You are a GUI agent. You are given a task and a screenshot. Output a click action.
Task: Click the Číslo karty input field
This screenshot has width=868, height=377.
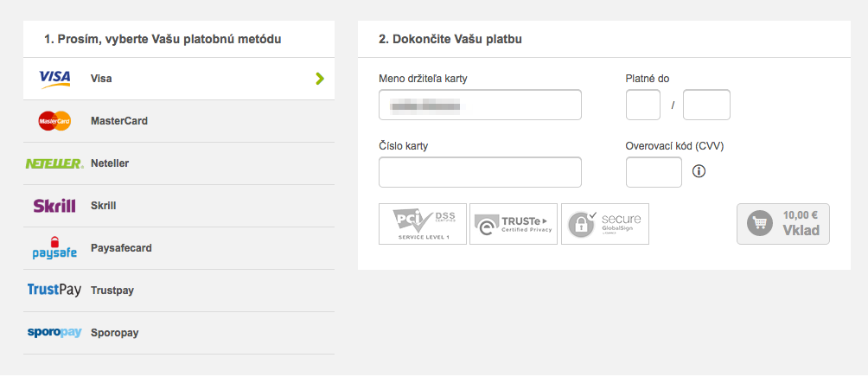[480, 172]
